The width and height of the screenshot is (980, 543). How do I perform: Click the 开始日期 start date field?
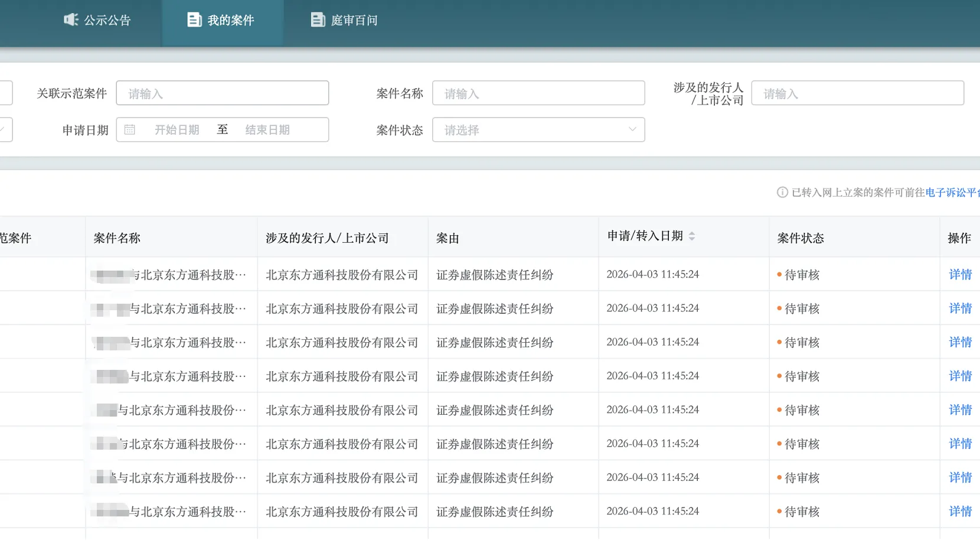click(177, 129)
